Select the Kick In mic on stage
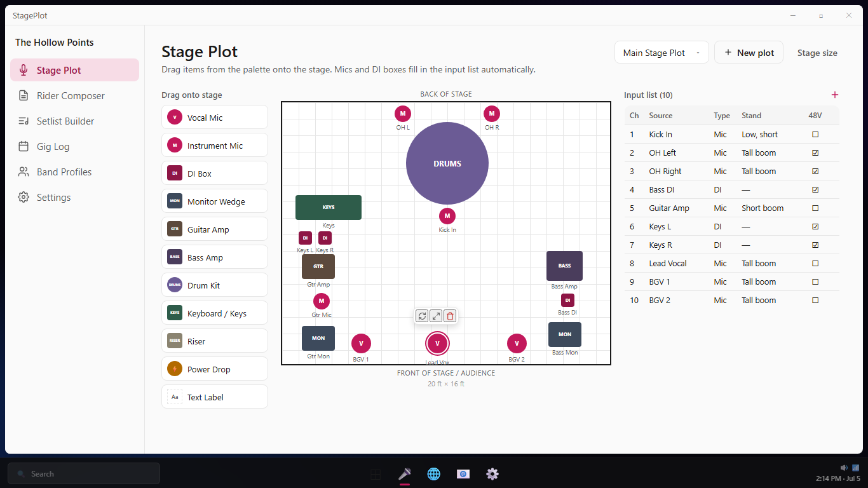Image resolution: width=868 pixels, height=488 pixels. (x=447, y=216)
